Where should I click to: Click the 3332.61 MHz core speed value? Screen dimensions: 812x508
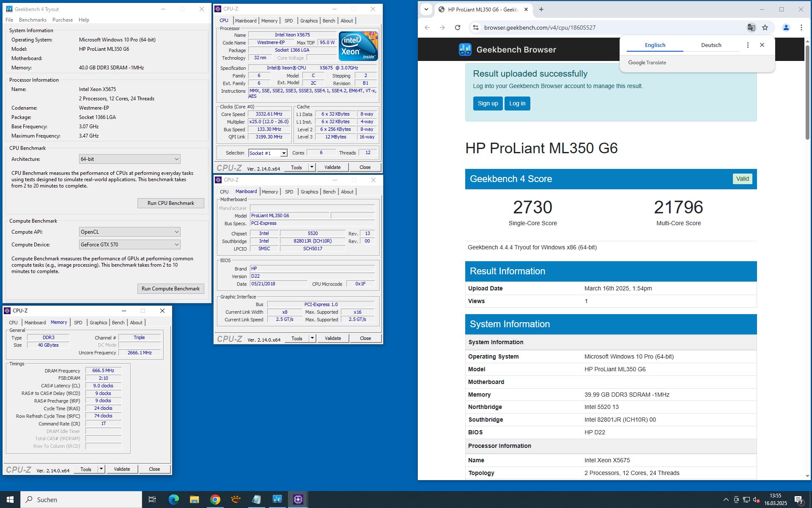(x=269, y=114)
